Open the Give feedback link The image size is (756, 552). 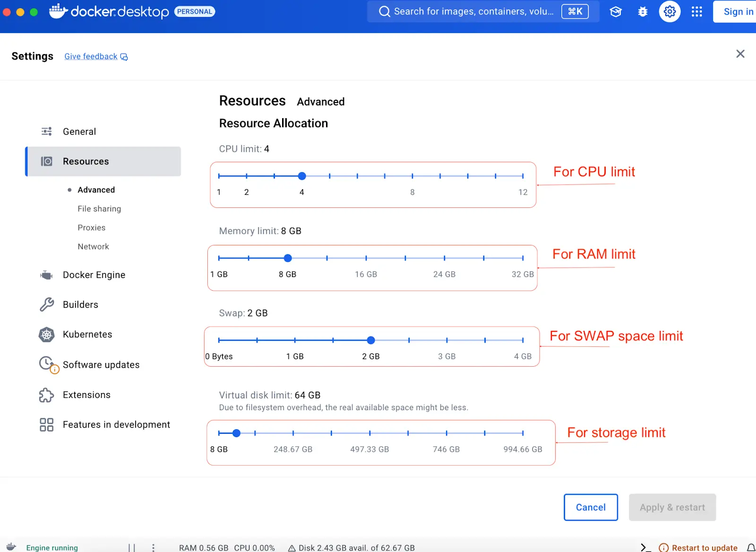pos(91,56)
